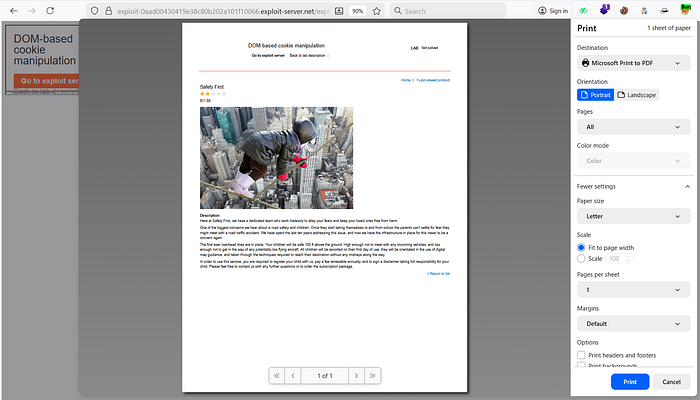The image size is (700, 400).
Task: Open the shield tracking protection icon
Action: point(94,11)
